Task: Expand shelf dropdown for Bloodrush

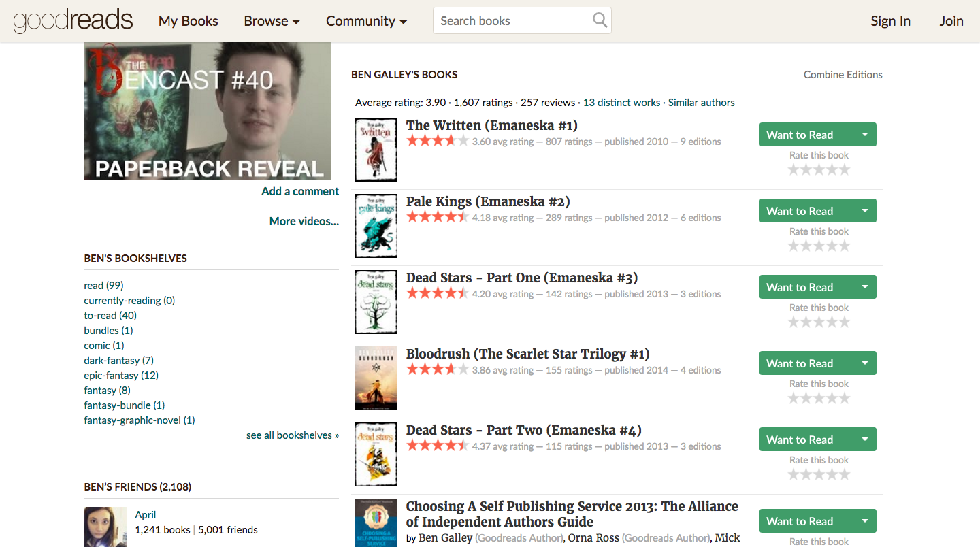Action: 865,363
